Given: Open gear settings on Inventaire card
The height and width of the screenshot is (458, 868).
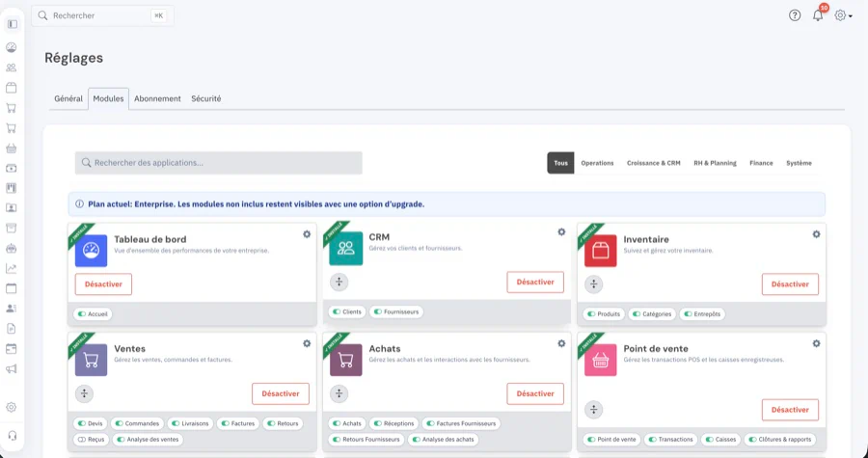Looking at the screenshot, I should (816, 234).
